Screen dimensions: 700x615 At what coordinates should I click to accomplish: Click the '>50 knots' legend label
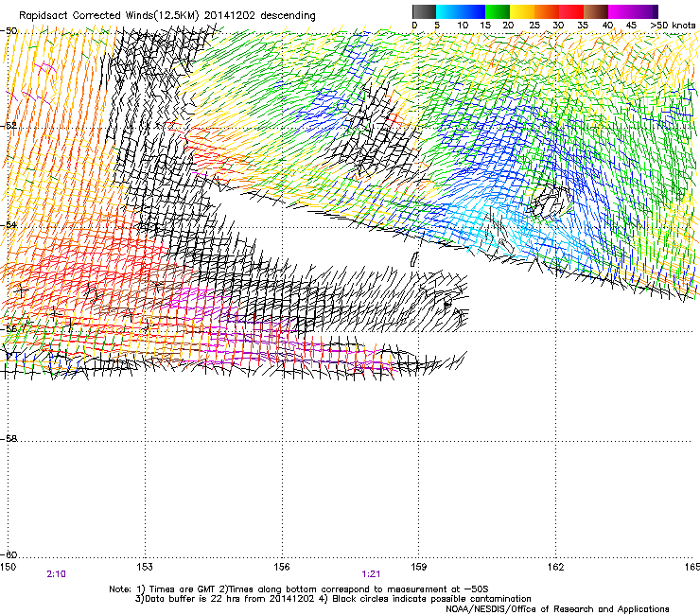pyautogui.click(x=674, y=26)
